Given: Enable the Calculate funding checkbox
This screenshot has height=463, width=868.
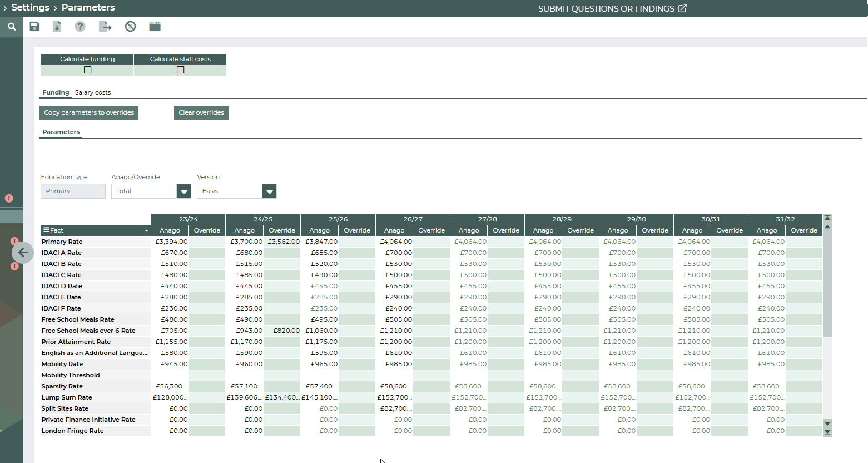Looking at the screenshot, I should [87, 70].
